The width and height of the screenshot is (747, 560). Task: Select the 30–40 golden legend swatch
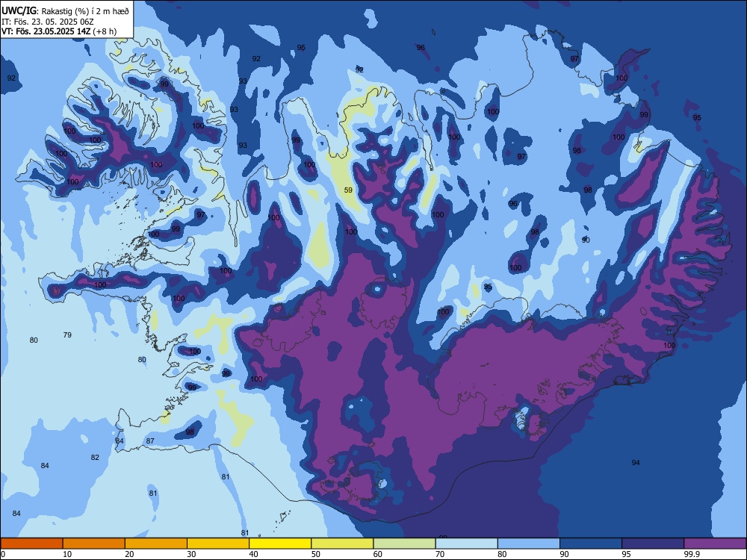tap(218, 544)
